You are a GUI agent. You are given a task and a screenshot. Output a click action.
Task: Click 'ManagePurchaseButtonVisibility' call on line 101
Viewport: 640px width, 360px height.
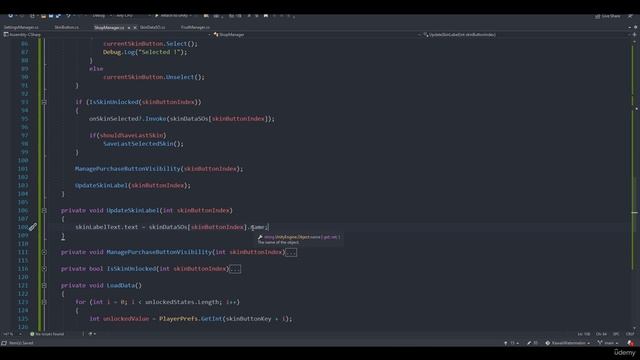click(x=128, y=169)
